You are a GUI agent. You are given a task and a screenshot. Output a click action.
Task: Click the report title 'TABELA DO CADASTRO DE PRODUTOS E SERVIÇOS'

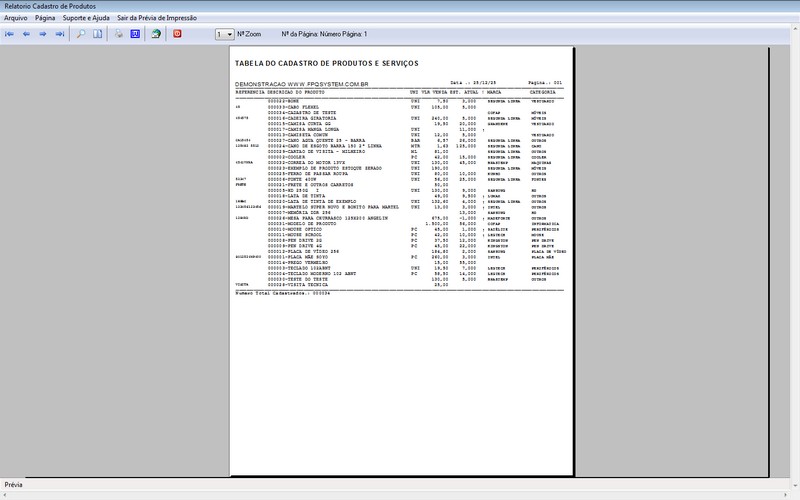click(327, 63)
